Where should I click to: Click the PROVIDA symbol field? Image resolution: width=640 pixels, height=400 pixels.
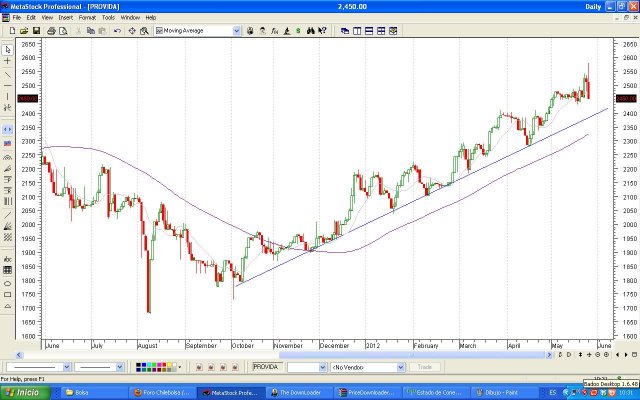click(266, 367)
